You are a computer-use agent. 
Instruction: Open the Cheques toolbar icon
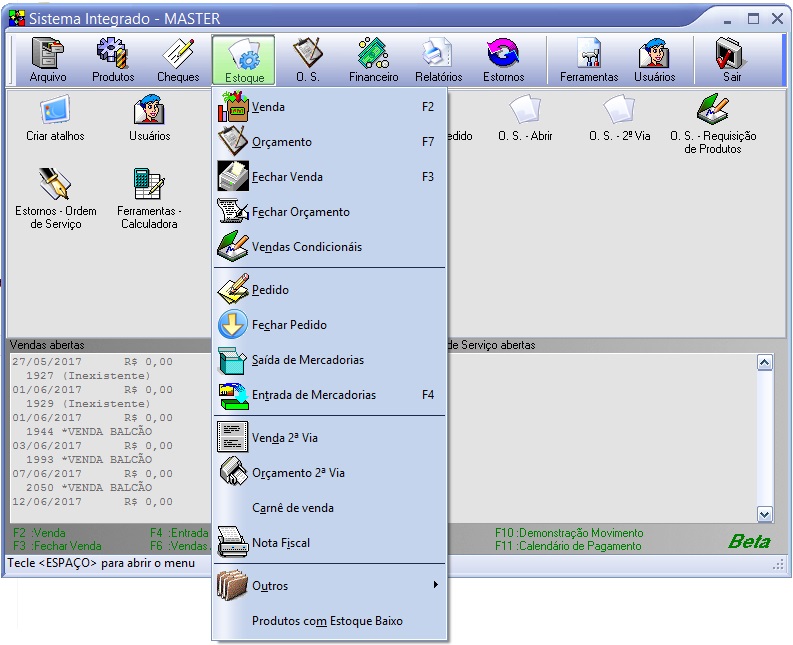tap(178, 60)
